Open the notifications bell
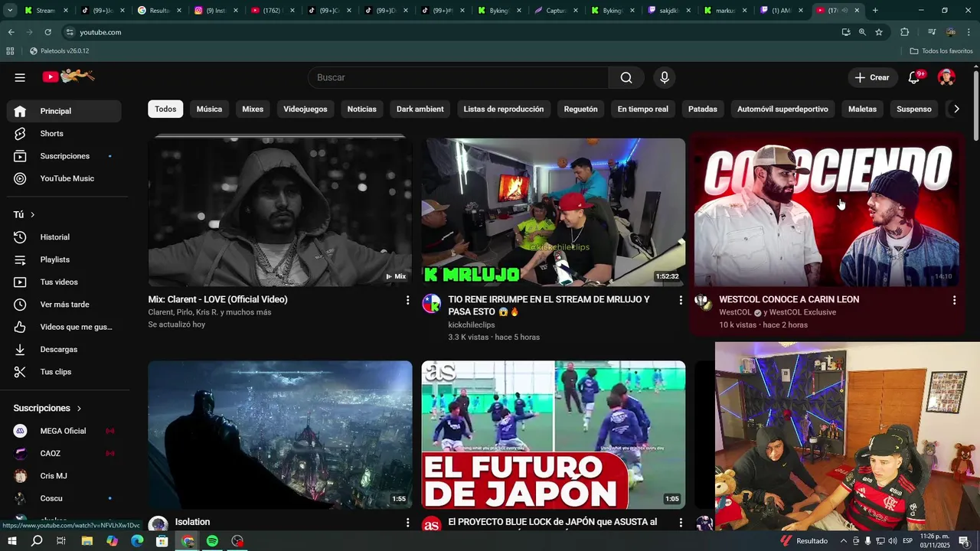The width and height of the screenshot is (980, 551). (913, 77)
